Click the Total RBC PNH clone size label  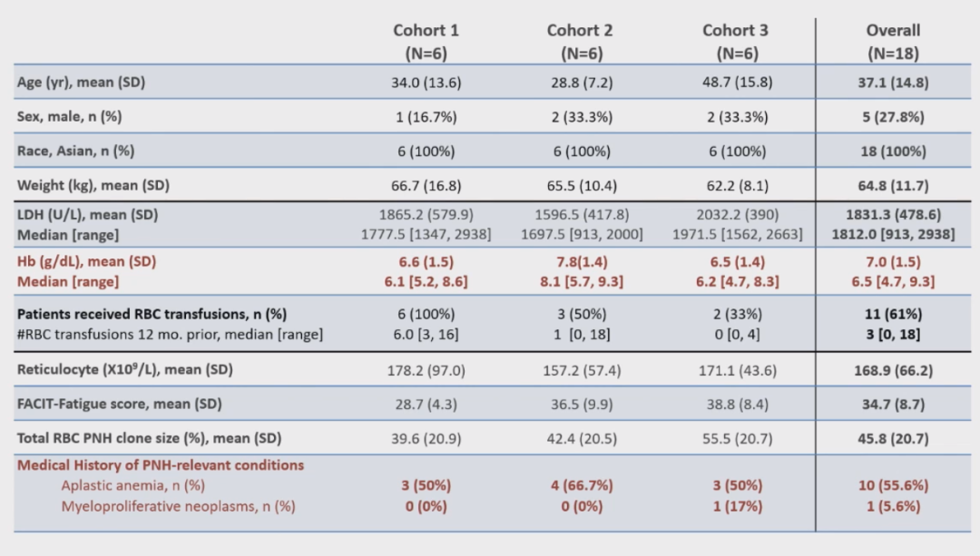pyautogui.click(x=150, y=438)
